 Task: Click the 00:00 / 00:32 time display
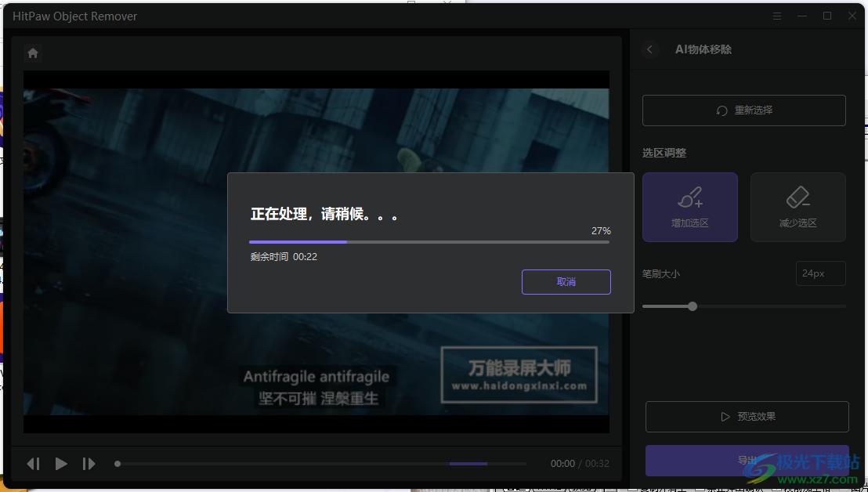(x=580, y=464)
